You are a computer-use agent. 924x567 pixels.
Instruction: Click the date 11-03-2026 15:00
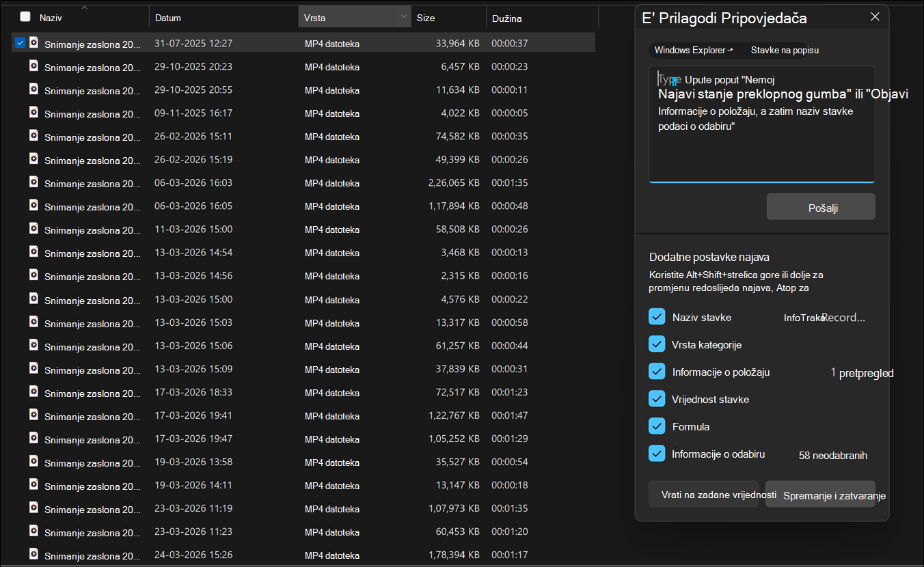(x=193, y=229)
